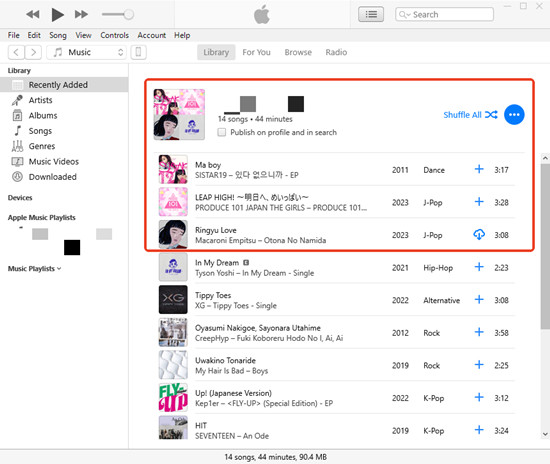Open the Music media type dropdown
Screen dimensions: 550x464
pyautogui.click(x=86, y=53)
